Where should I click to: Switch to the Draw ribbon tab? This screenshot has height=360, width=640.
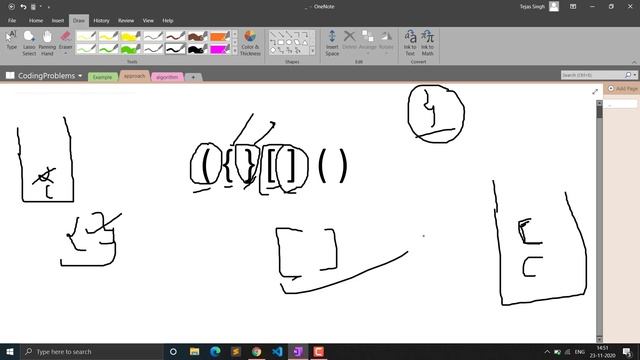(x=79, y=20)
